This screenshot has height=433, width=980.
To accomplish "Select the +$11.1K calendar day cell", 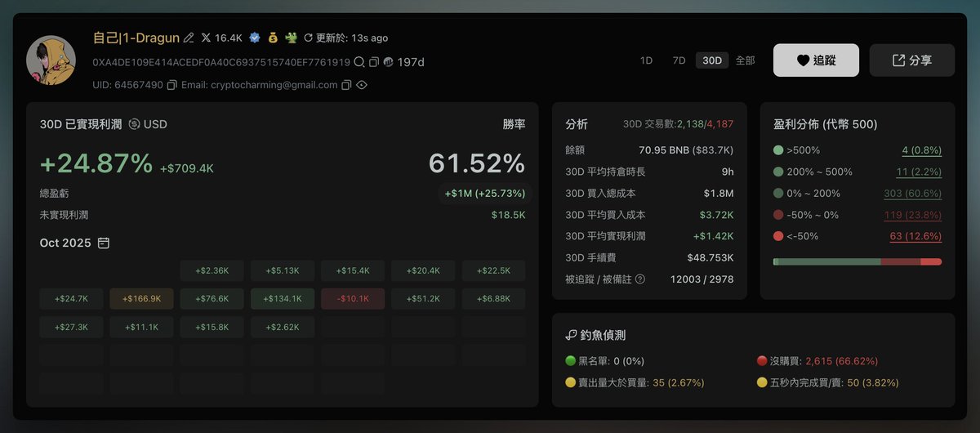I will 141,327.
